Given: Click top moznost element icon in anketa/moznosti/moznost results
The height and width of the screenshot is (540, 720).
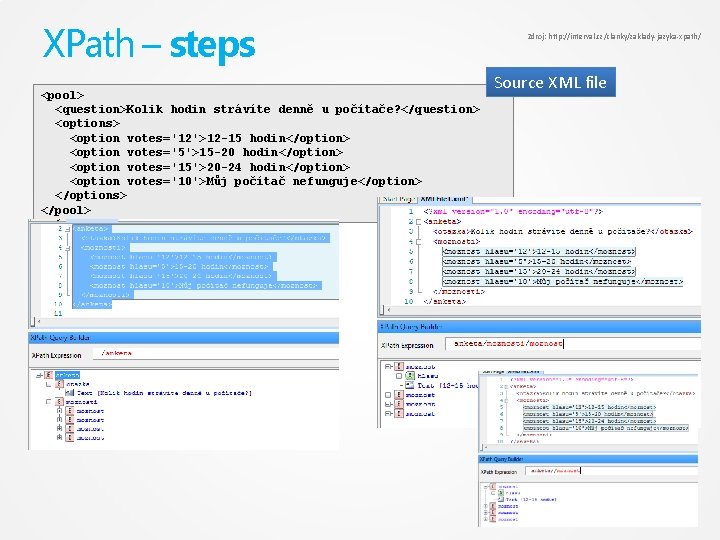Looking at the screenshot, I should pos(399,366).
